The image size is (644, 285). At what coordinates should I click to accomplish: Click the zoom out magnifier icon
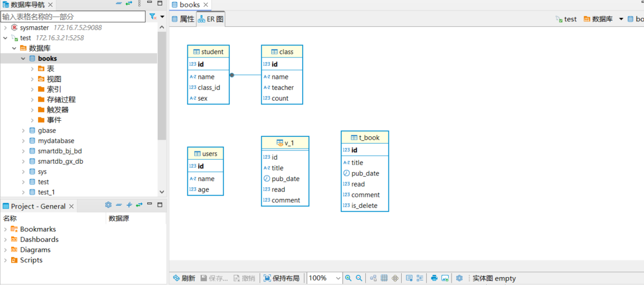coord(359,278)
